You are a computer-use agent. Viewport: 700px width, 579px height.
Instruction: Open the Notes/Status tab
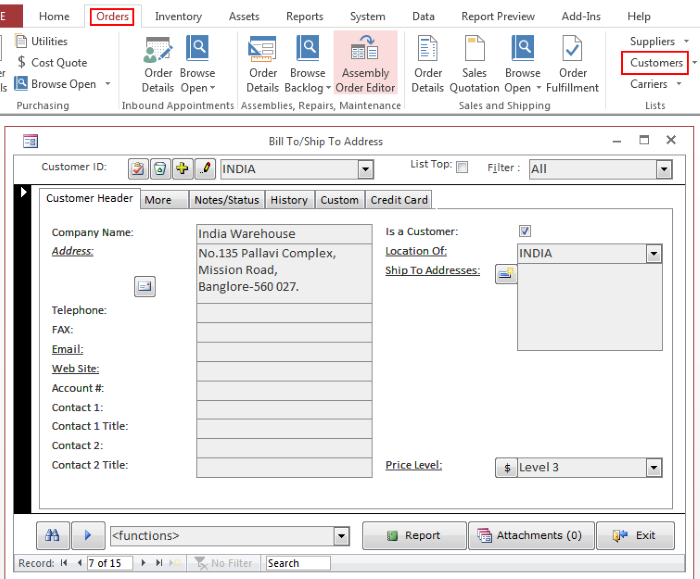tap(227, 200)
